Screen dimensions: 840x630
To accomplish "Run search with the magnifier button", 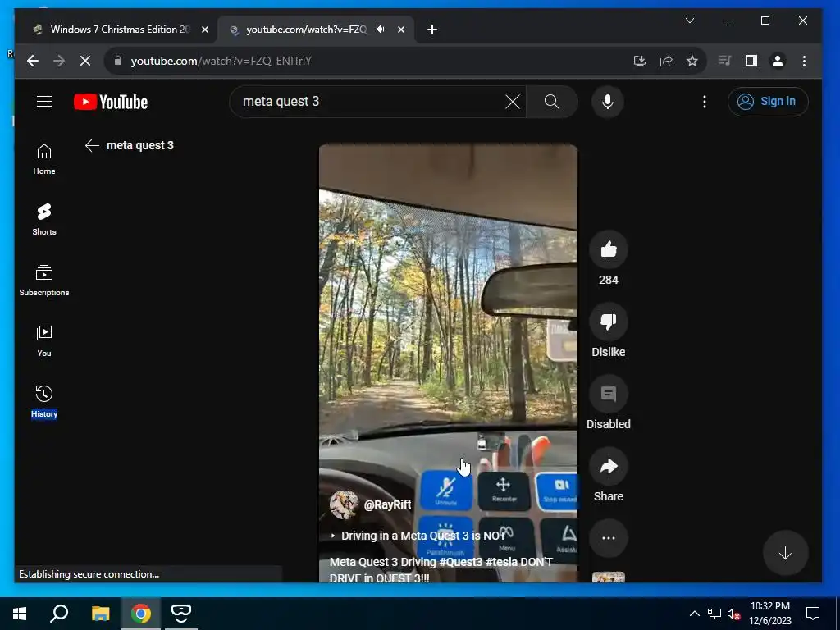I will click(552, 102).
